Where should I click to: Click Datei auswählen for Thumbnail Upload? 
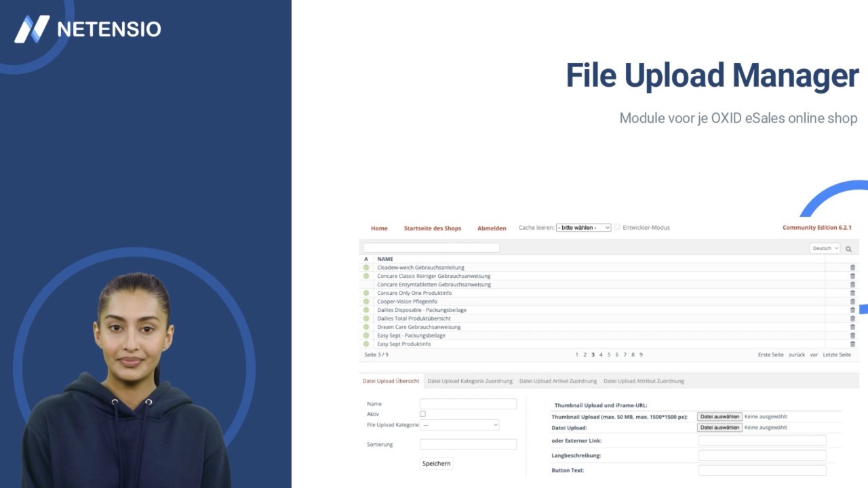[719, 417]
